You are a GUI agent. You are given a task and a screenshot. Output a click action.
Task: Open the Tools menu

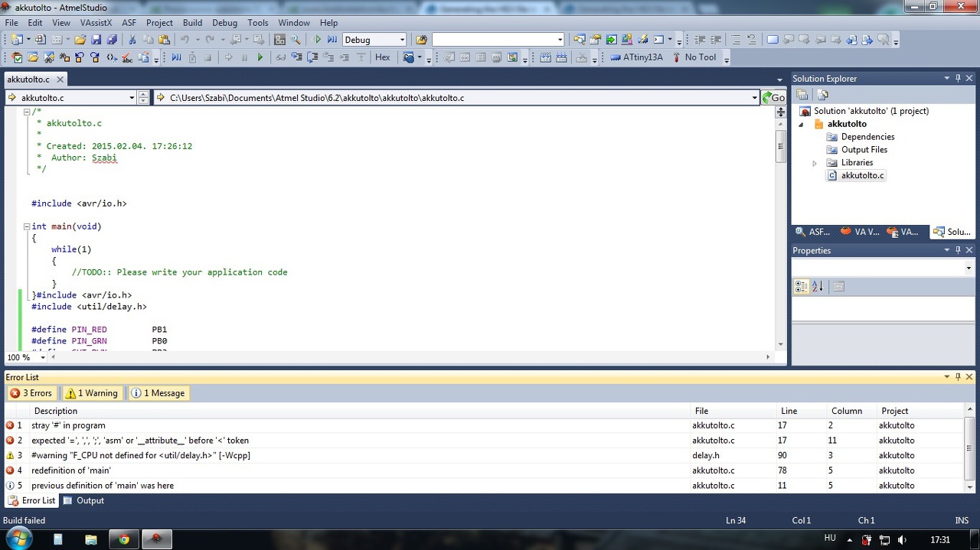click(258, 23)
